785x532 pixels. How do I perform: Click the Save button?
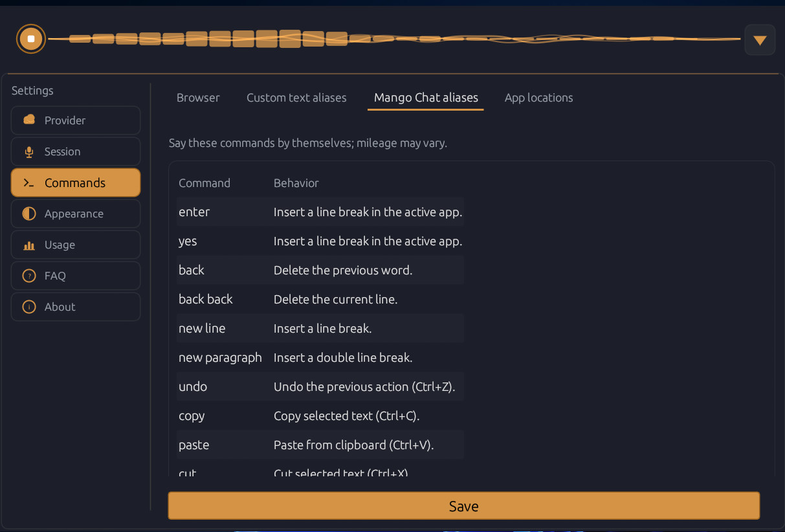click(463, 505)
